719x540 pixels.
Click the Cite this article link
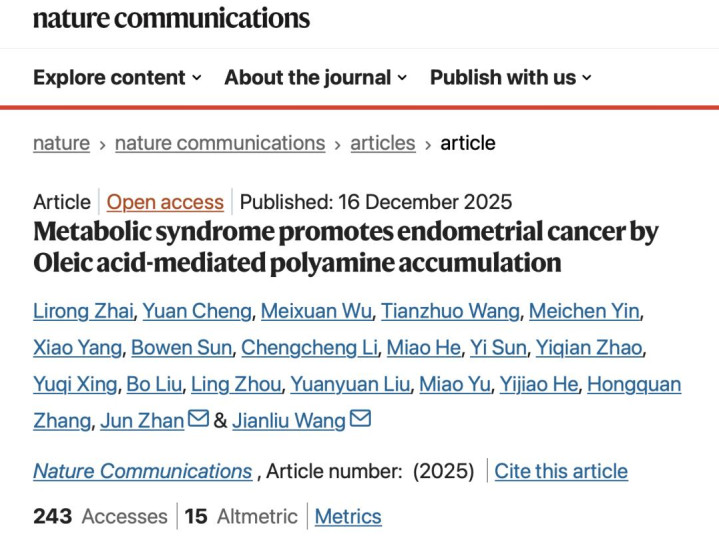(x=561, y=470)
